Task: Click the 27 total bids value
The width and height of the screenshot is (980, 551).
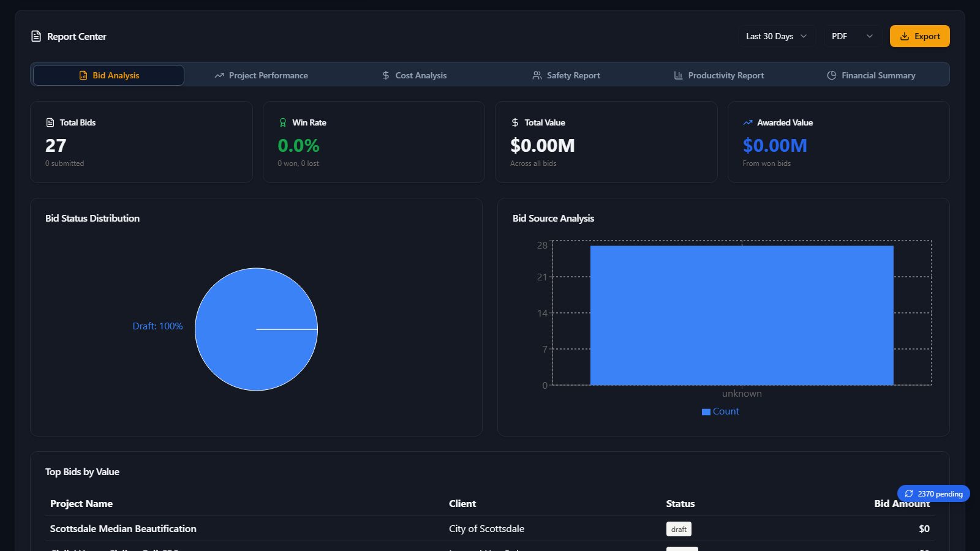Action: (x=56, y=146)
